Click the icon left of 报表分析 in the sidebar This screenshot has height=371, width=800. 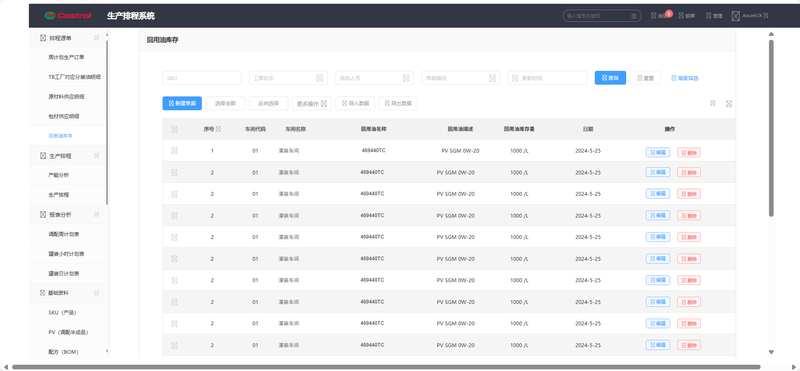point(43,214)
